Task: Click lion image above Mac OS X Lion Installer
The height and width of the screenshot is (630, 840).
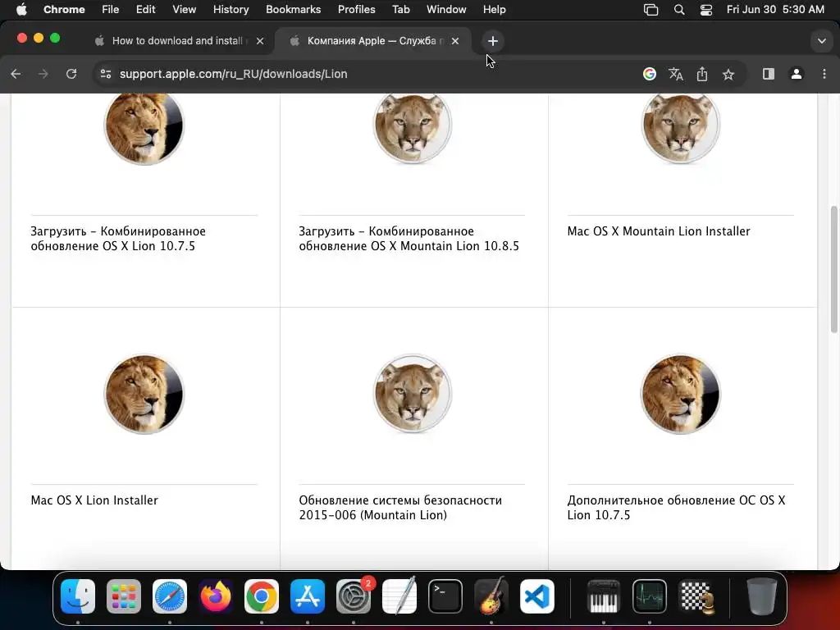Action: [144, 395]
